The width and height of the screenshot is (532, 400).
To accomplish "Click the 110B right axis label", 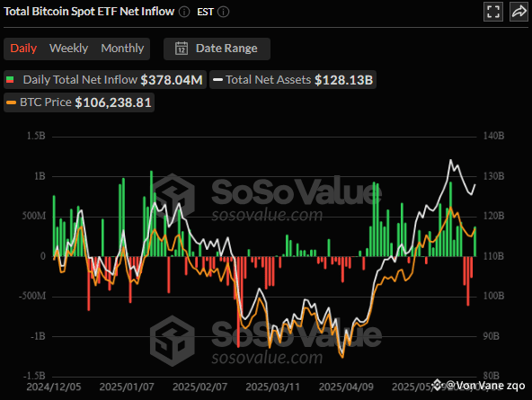I will pos(493,256).
